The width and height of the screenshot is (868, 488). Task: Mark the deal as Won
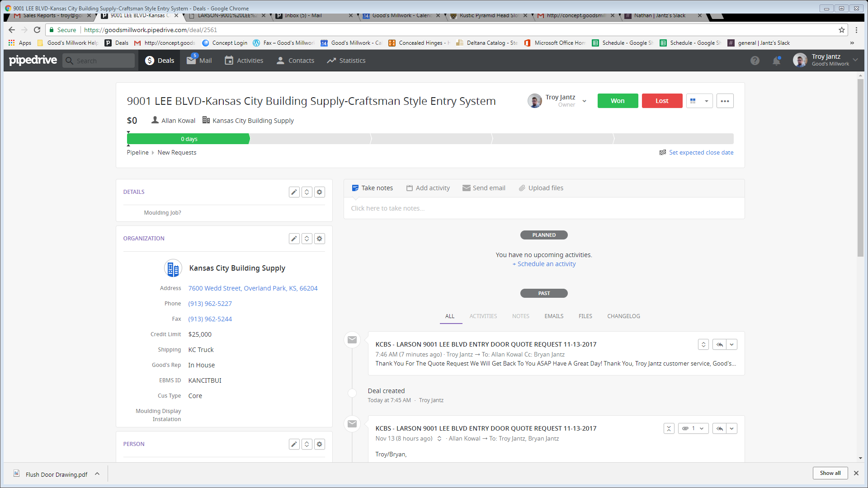pos(618,101)
